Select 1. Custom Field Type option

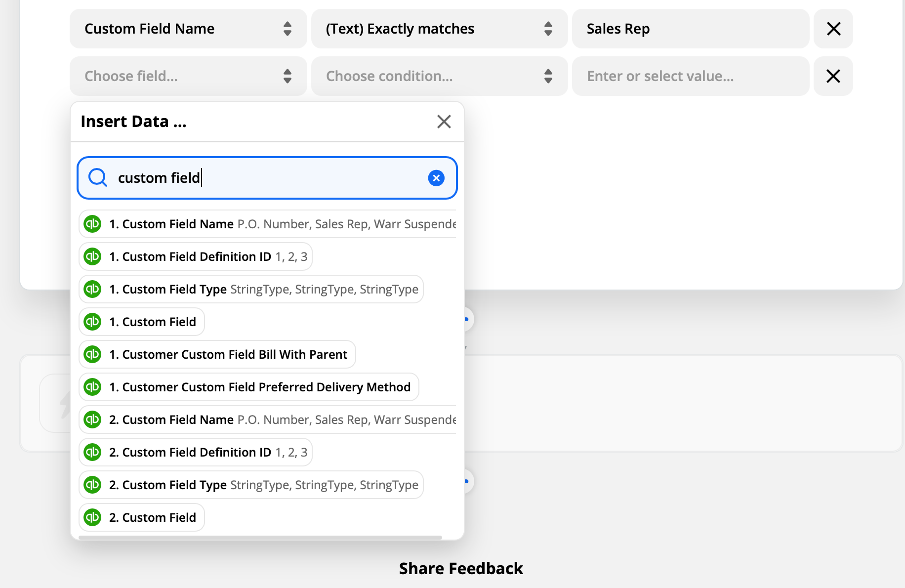pyautogui.click(x=251, y=289)
